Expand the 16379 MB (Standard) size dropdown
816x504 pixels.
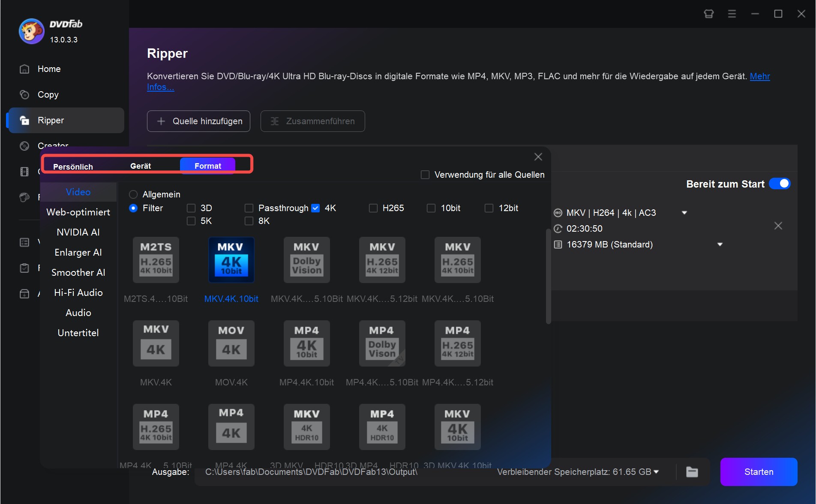pos(720,245)
